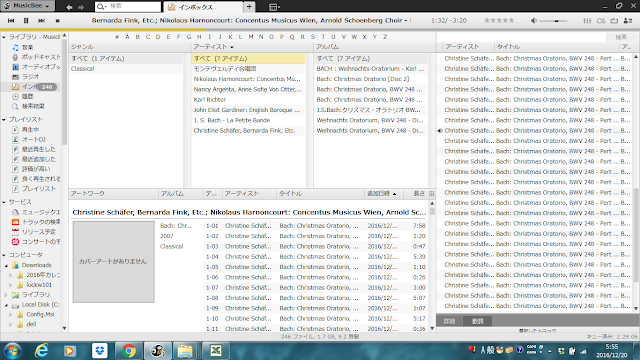Navigate back with the left arrow

tap(69, 7)
